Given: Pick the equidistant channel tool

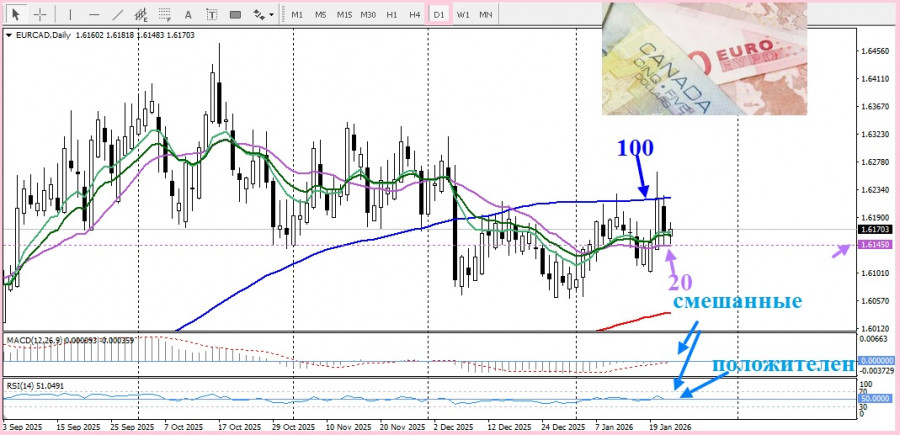Looking at the screenshot, I should (x=140, y=14).
